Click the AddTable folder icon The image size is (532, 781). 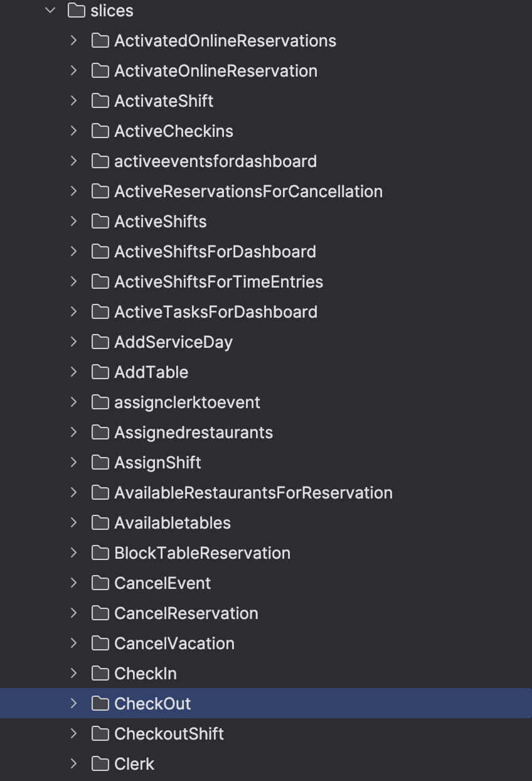tap(100, 372)
